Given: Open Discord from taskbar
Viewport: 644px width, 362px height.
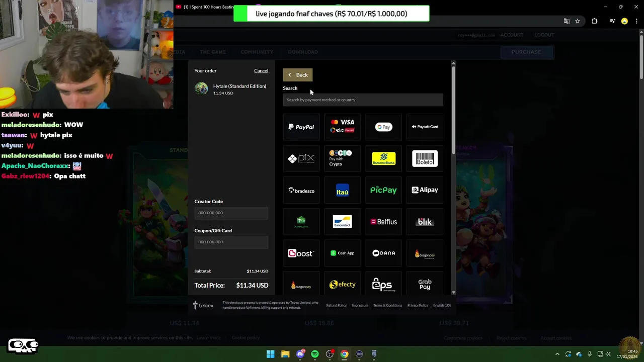Looking at the screenshot, I should pos(300,354).
